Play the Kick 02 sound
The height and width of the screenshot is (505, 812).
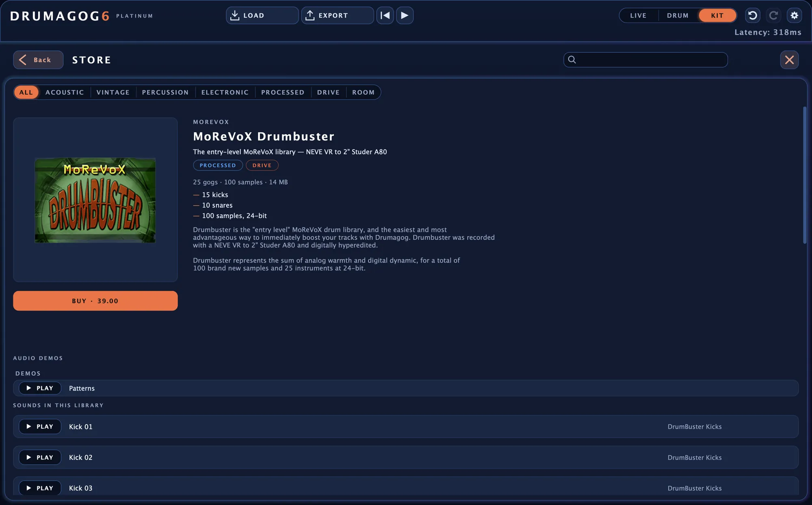(40, 457)
